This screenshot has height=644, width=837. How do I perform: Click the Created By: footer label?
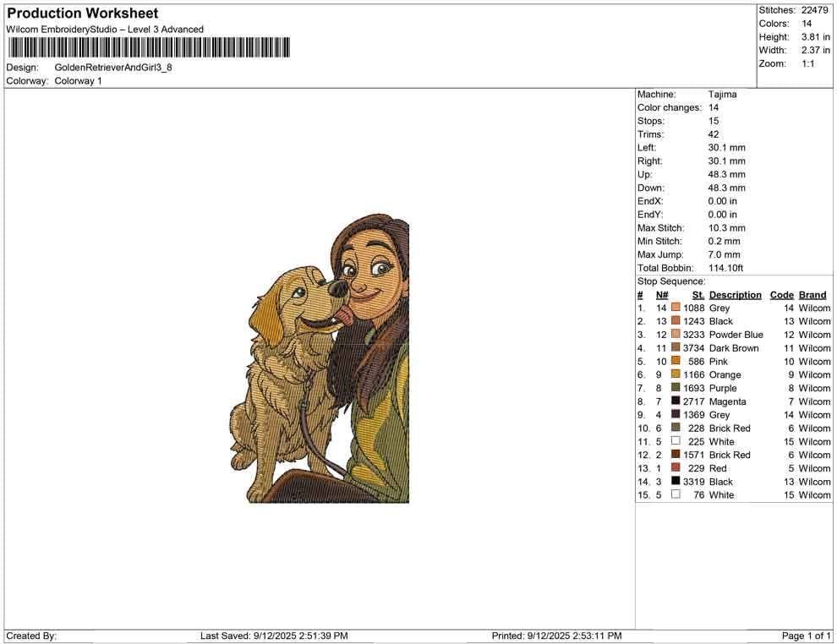point(31,636)
